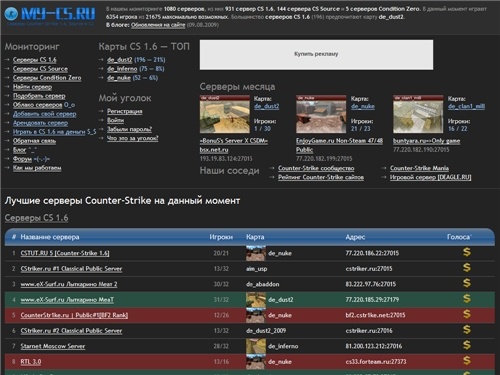The height and width of the screenshot is (375, 500).
Task: Vote dollar icon for CStriker.ru #1 server
Action: point(467,268)
